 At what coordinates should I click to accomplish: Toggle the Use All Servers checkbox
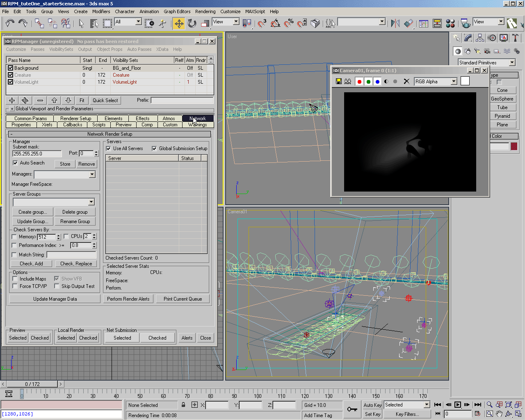point(109,148)
